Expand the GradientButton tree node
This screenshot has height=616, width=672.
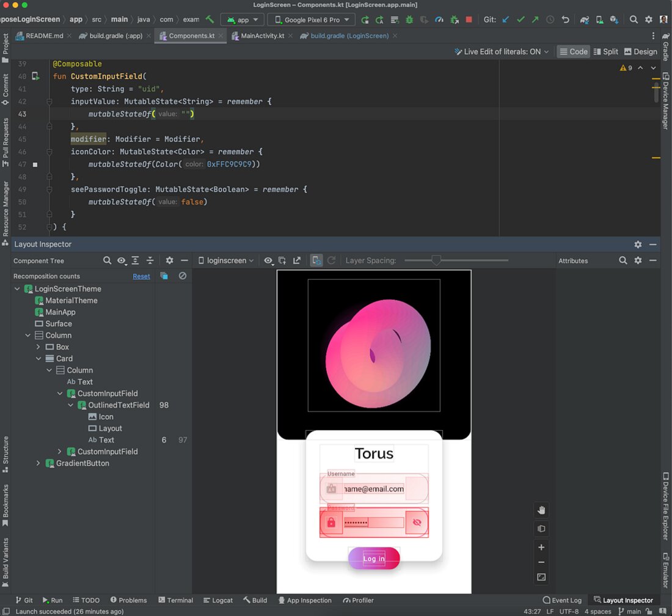coord(38,463)
